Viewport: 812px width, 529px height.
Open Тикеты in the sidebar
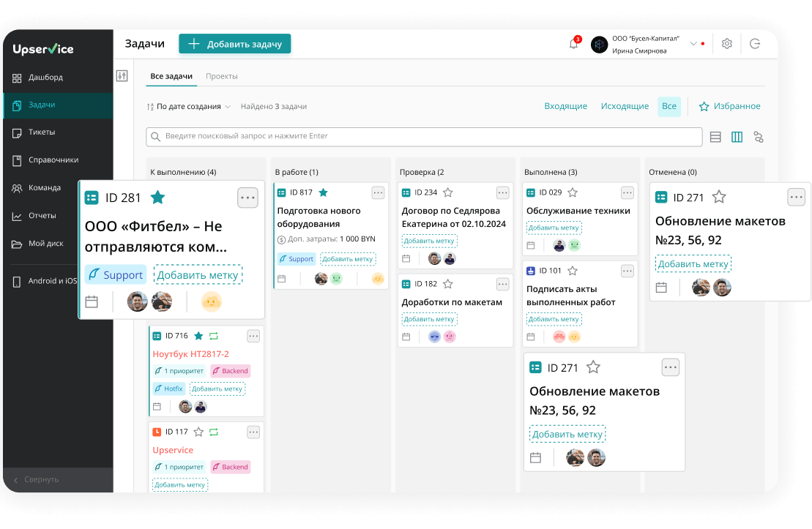[x=42, y=132]
